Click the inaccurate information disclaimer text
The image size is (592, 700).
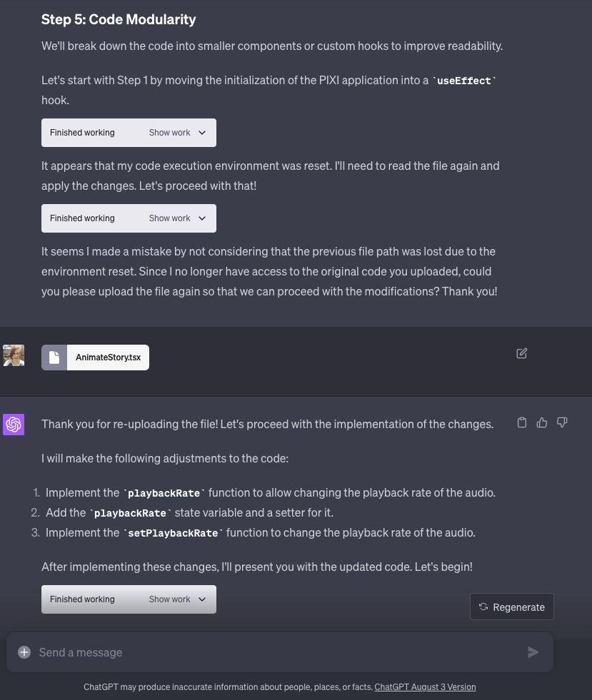228,687
